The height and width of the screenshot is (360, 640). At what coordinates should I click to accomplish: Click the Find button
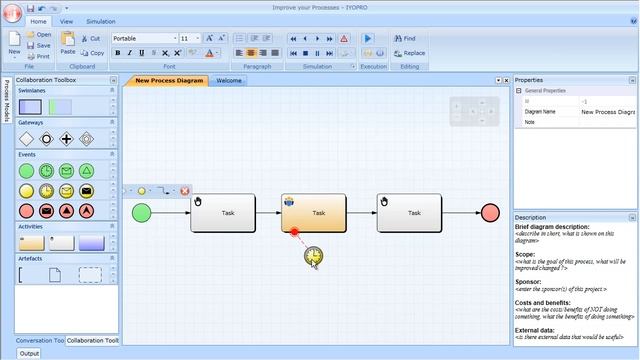point(405,38)
